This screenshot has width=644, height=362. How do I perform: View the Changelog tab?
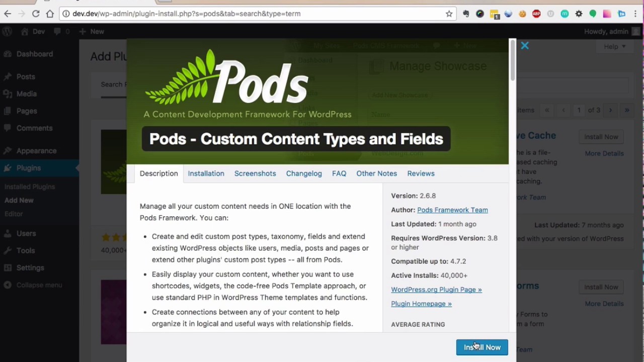point(304,173)
